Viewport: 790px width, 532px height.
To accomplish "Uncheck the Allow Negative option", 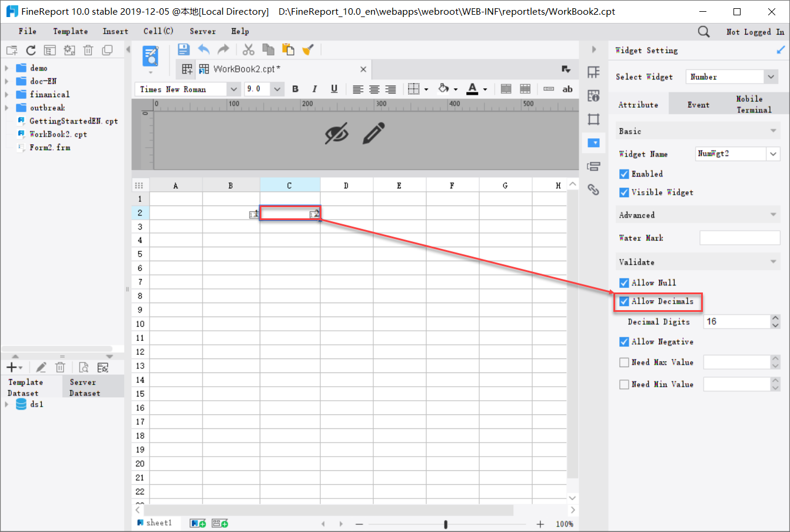I will [x=624, y=341].
